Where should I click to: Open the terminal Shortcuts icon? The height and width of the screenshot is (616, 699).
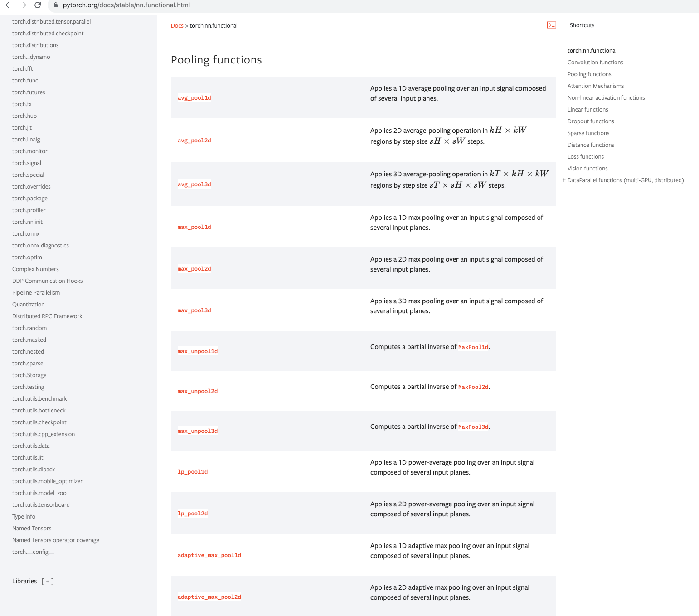coord(552,25)
